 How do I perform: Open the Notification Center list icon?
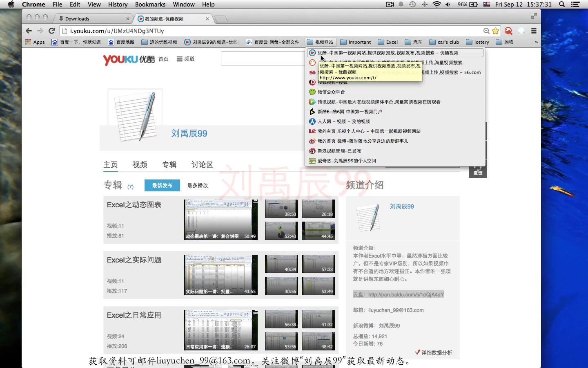pyautogui.click(x=575, y=4)
